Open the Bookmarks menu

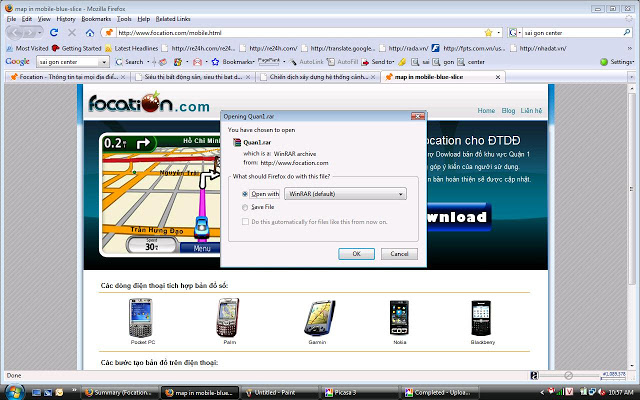(96, 19)
